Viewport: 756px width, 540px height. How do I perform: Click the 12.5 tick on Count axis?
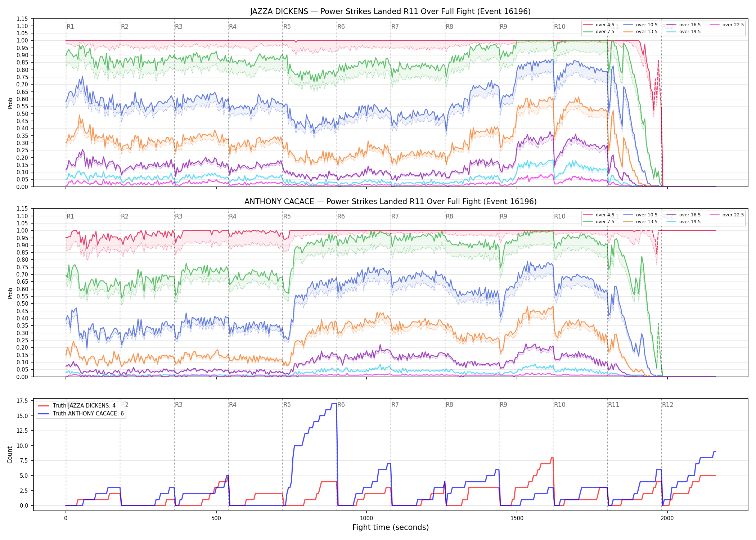pyautogui.click(x=22, y=431)
